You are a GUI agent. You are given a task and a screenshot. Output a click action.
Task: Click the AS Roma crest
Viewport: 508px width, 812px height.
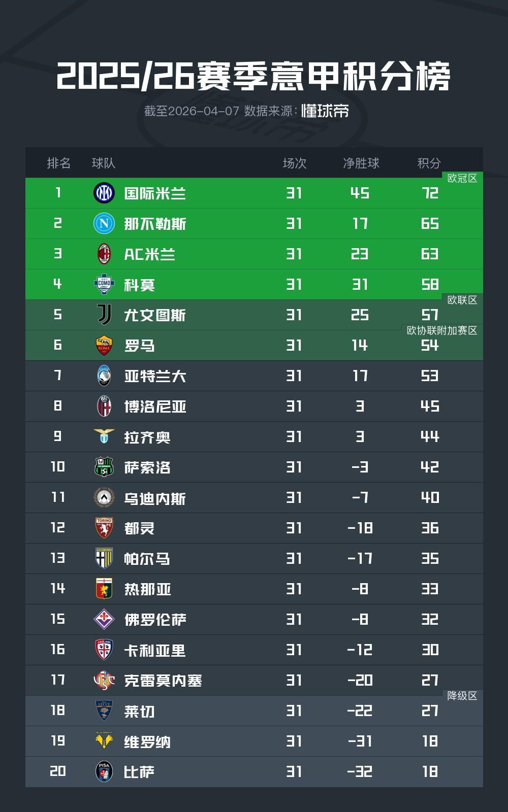(104, 345)
